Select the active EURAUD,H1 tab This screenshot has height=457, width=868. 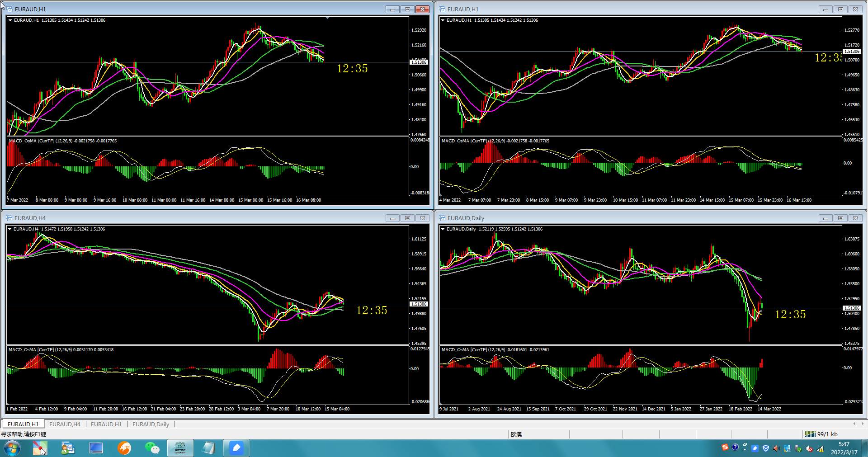23,424
